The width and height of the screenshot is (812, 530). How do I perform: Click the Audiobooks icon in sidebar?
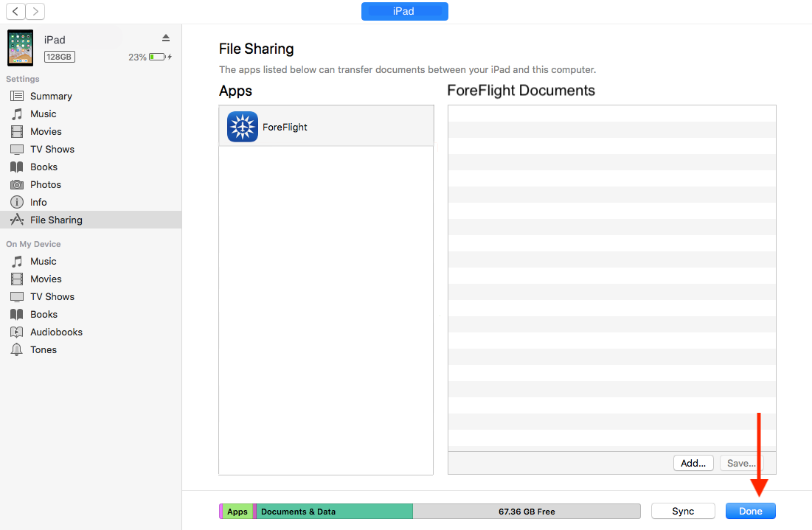click(x=17, y=332)
